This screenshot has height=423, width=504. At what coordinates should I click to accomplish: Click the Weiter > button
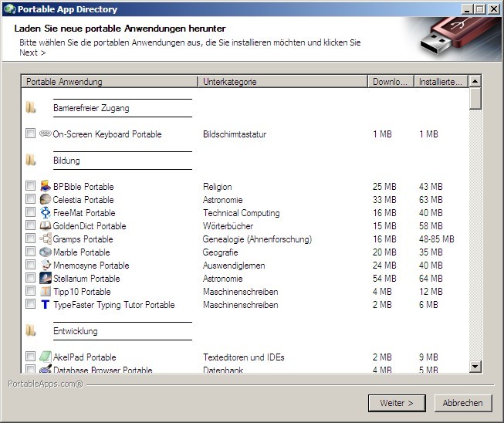[397, 403]
